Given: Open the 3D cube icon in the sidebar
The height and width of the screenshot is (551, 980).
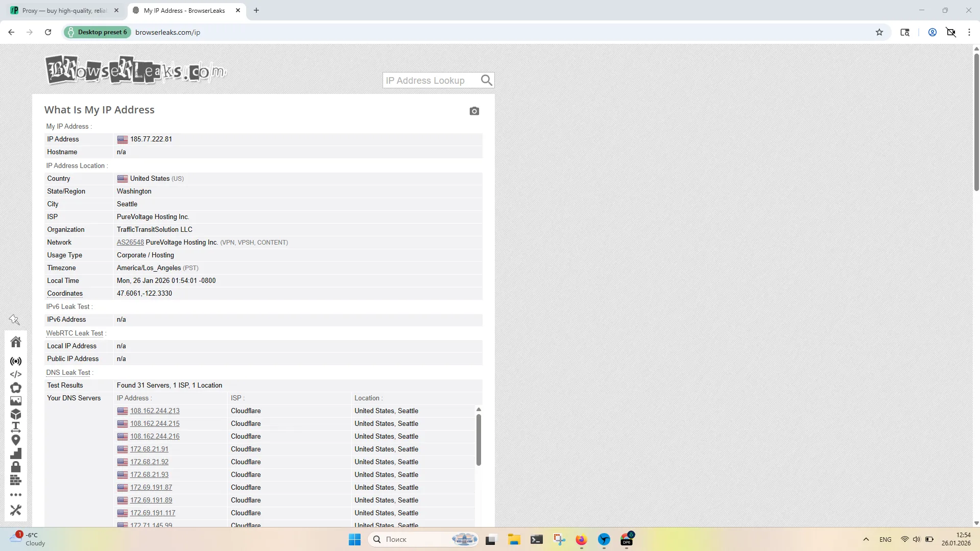Looking at the screenshot, I should [16, 414].
